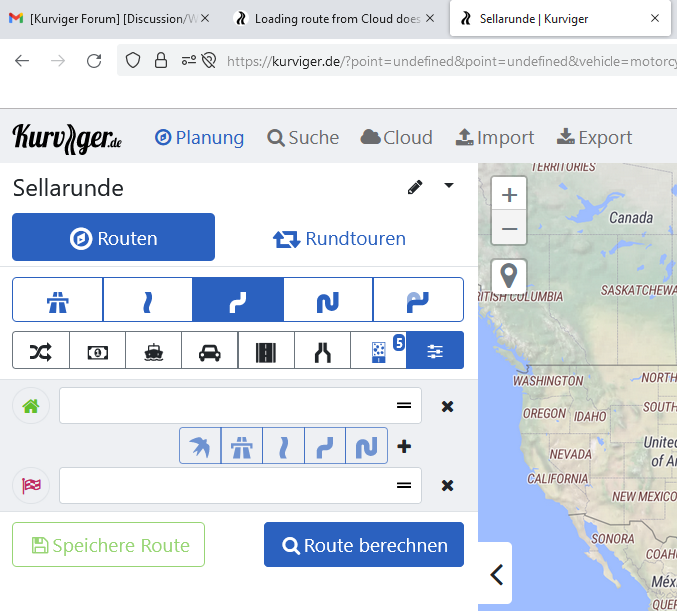Toggle the avoid toll roads option
The width and height of the screenshot is (677, 611).
(97, 351)
